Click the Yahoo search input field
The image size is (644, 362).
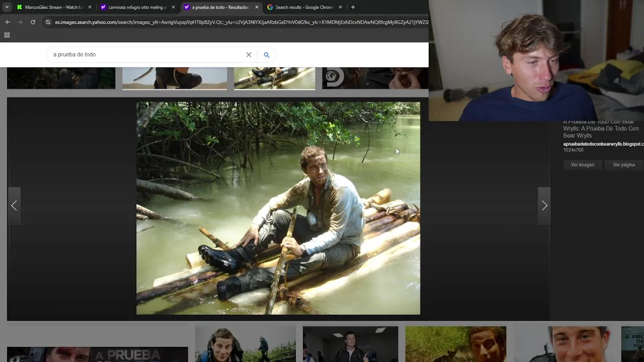point(146,54)
